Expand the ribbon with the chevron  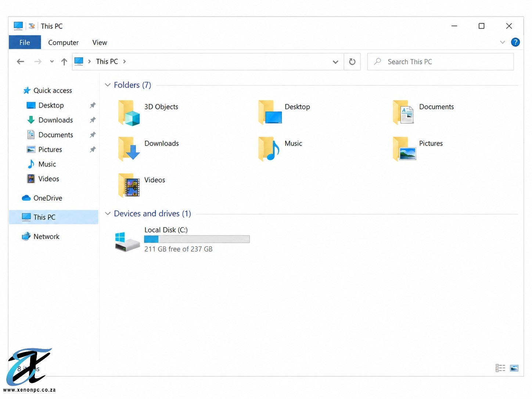pyautogui.click(x=503, y=42)
